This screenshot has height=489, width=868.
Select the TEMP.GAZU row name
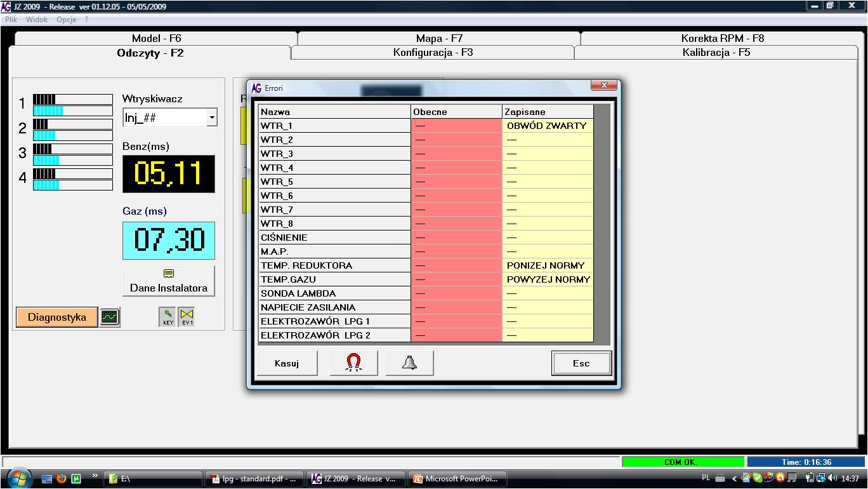coord(335,279)
